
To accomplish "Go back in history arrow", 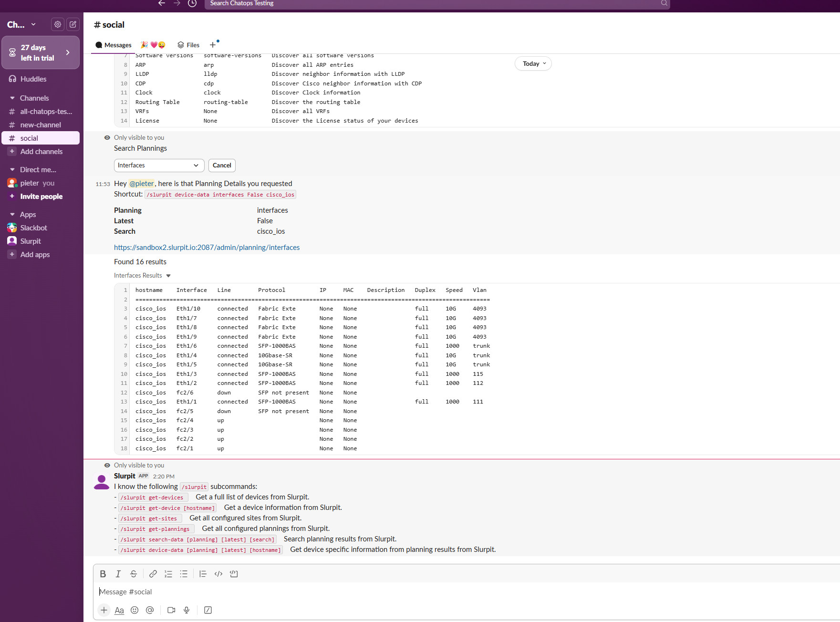I will (162, 3).
